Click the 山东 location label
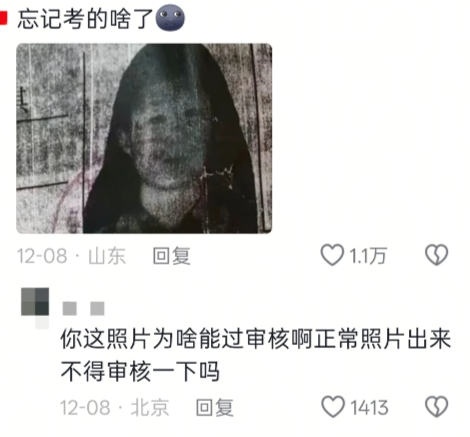Image resolution: width=470 pixels, height=437 pixels. (x=107, y=256)
